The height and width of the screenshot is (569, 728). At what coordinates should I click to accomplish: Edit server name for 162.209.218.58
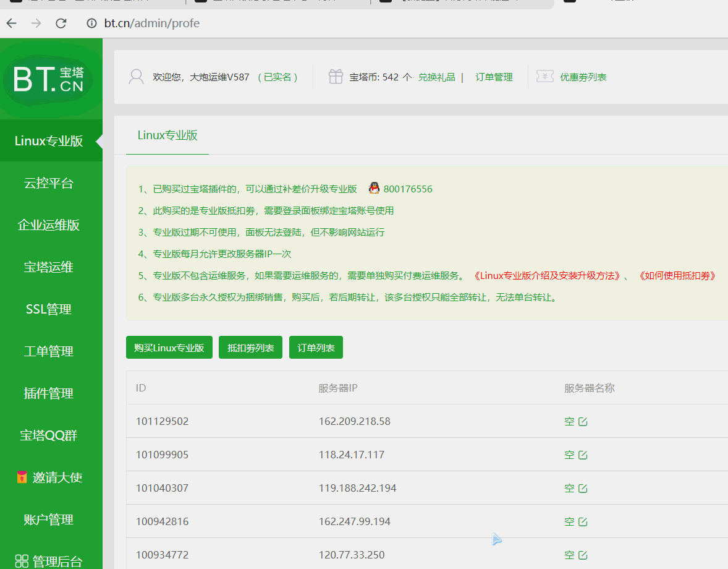click(583, 421)
